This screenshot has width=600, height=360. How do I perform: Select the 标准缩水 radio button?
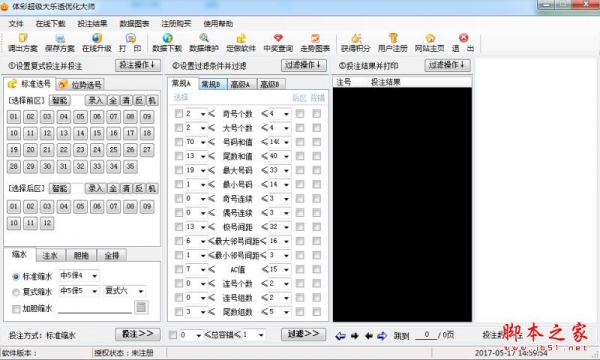[16, 277]
